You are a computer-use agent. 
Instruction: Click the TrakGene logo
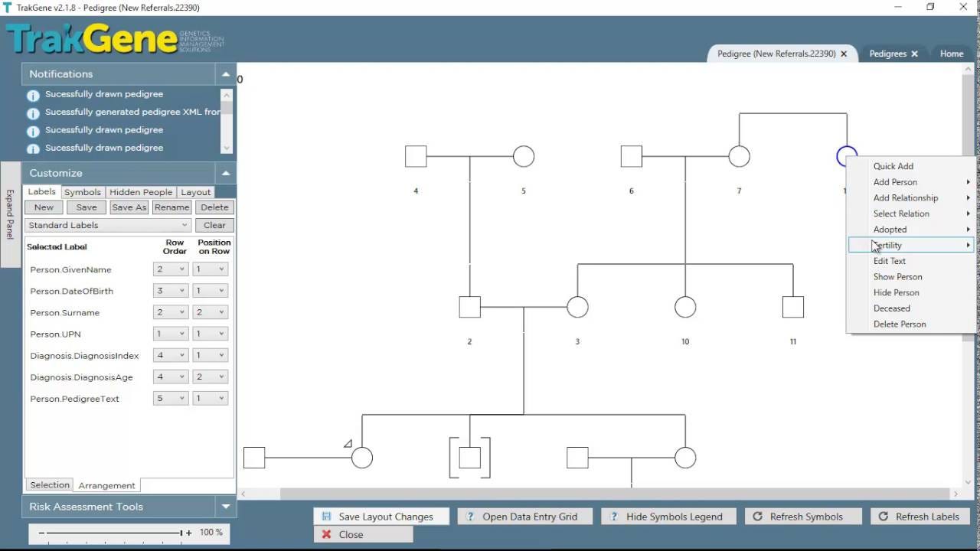[x=115, y=38]
